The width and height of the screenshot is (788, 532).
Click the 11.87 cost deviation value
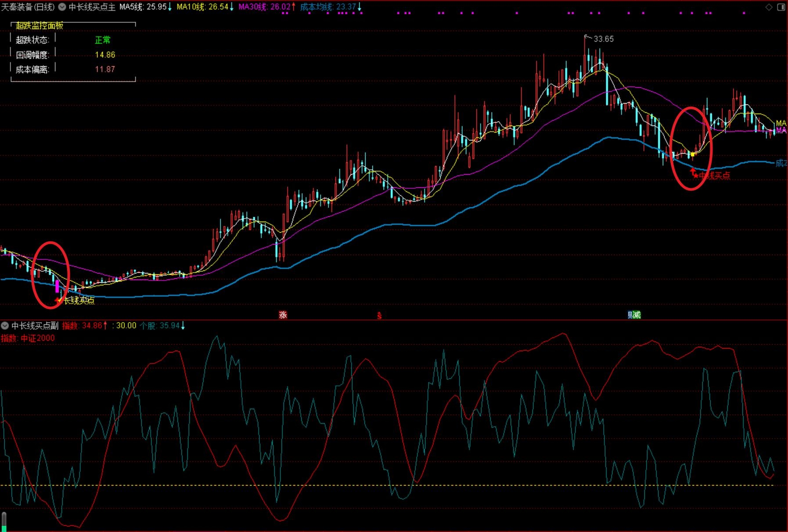pos(105,69)
